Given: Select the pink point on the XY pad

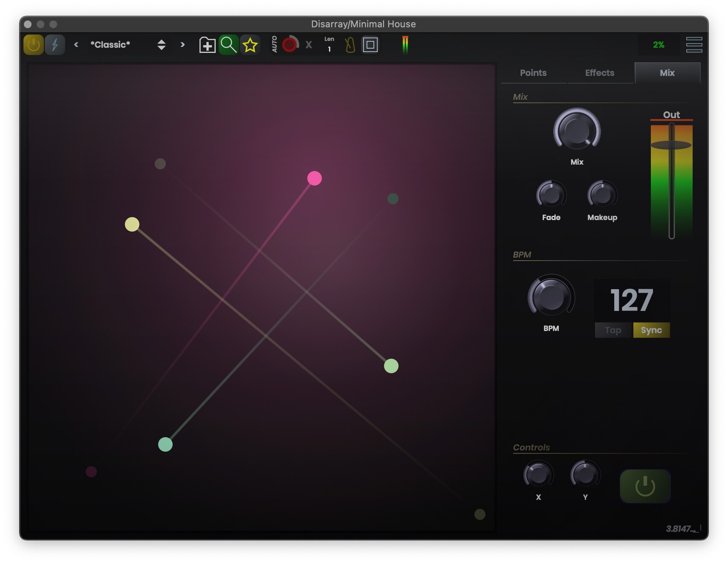Looking at the screenshot, I should [x=314, y=179].
